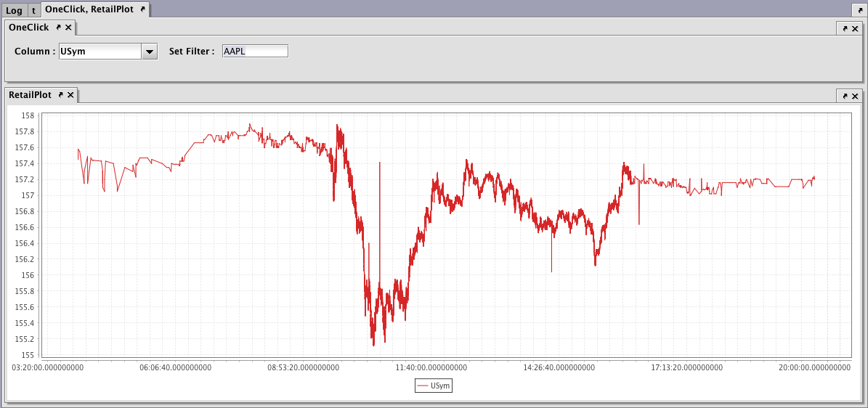Screen dimensions: 868x408
Task: Switch to the Log tab
Action: [x=14, y=10]
